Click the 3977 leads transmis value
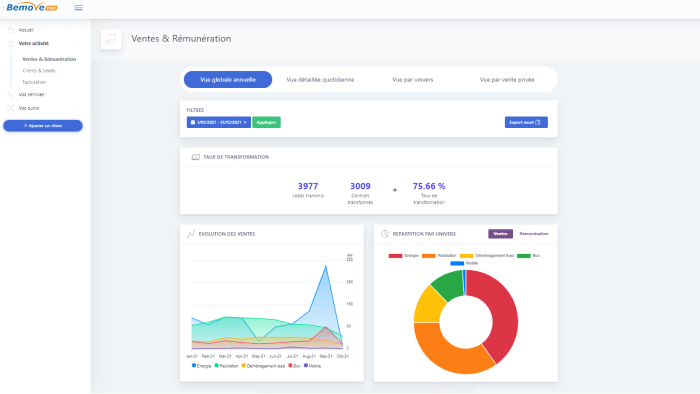This screenshot has height=394, width=700. tap(308, 186)
